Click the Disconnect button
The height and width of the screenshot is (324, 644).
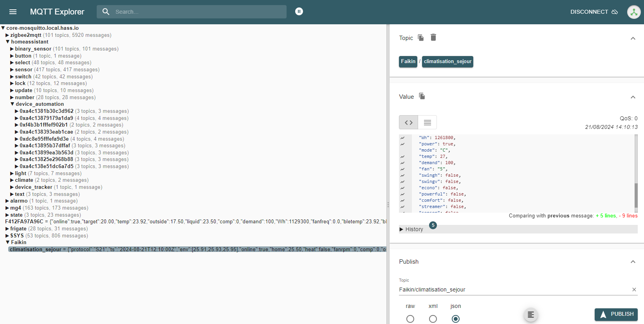(594, 12)
